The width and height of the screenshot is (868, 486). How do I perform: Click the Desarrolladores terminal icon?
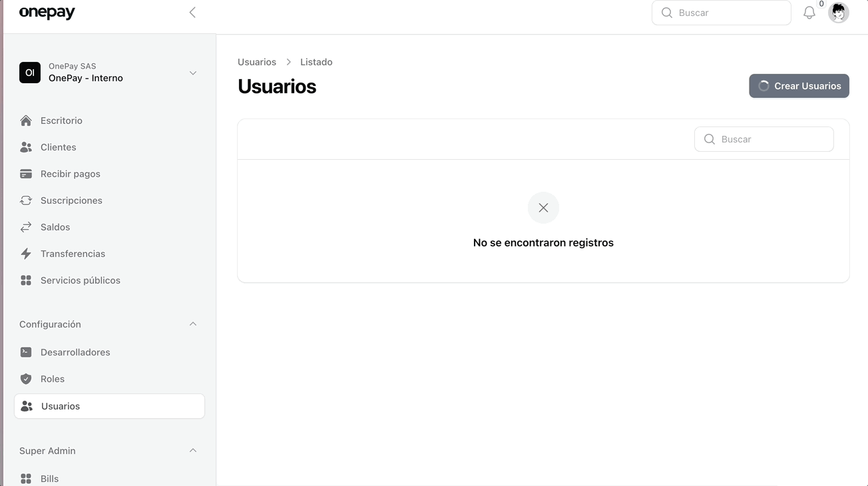26,352
